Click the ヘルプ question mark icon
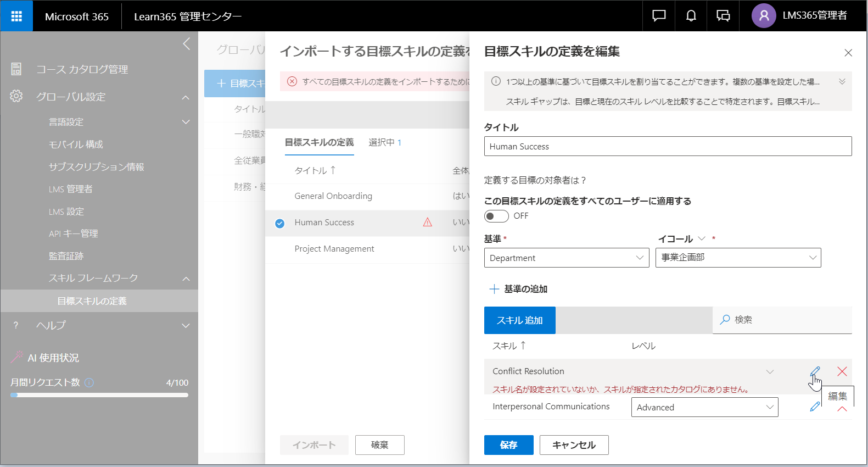This screenshot has width=868, height=467. tap(16, 325)
